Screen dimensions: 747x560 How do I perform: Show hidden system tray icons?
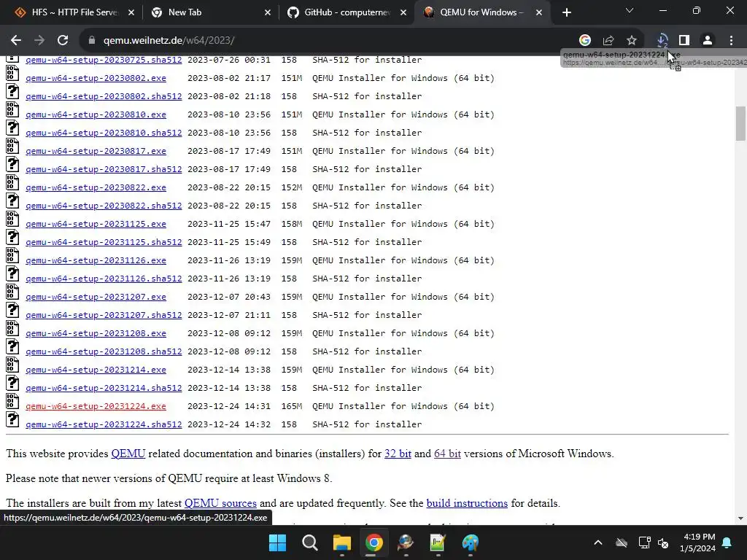click(x=598, y=542)
